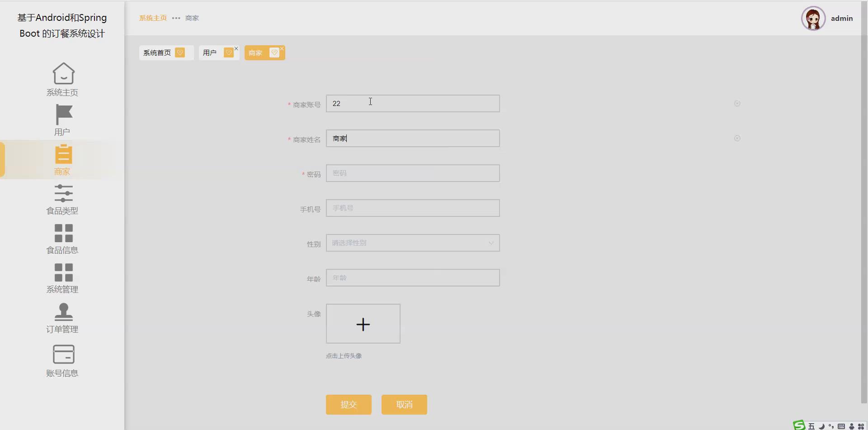Focus the 手机号 input field
This screenshot has width=868, height=430.
point(413,208)
